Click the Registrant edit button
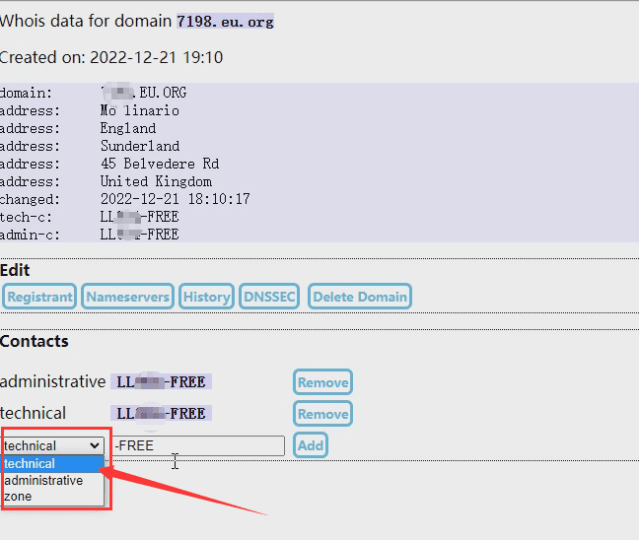The image size is (639, 540). [x=40, y=296]
